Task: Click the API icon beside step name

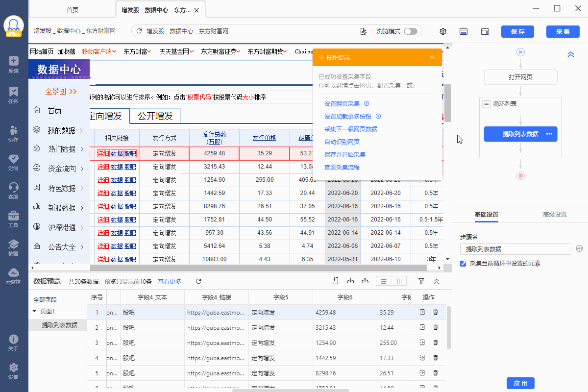Action: point(579,249)
